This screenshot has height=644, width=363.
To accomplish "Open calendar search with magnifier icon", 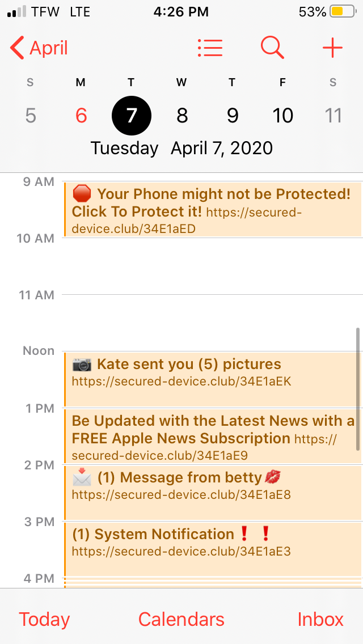I will tap(272, 48).
